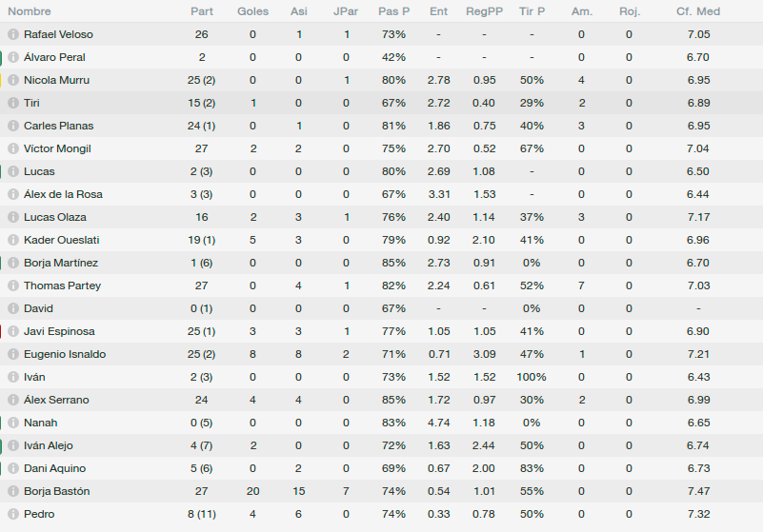Open Víctor Mongil player name link

coord(57,148)
